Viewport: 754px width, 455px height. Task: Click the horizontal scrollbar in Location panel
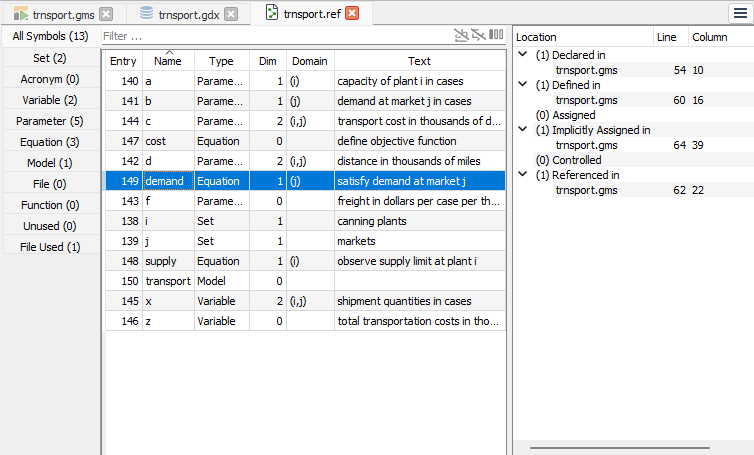[x=620, y=448]
